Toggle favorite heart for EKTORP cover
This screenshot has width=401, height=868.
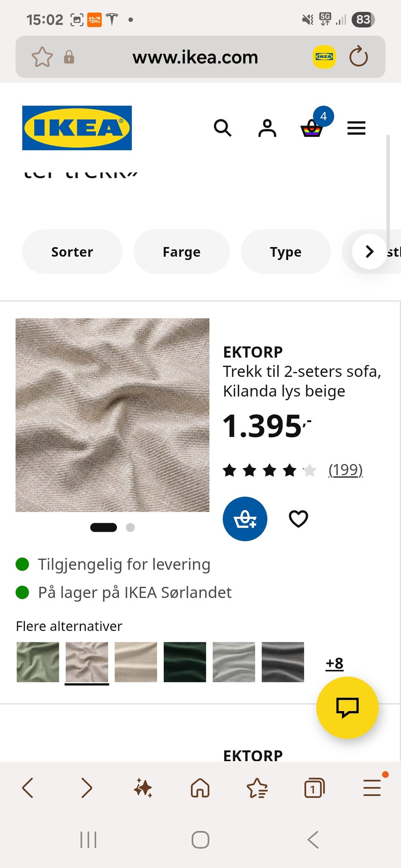tap(298, 519)
